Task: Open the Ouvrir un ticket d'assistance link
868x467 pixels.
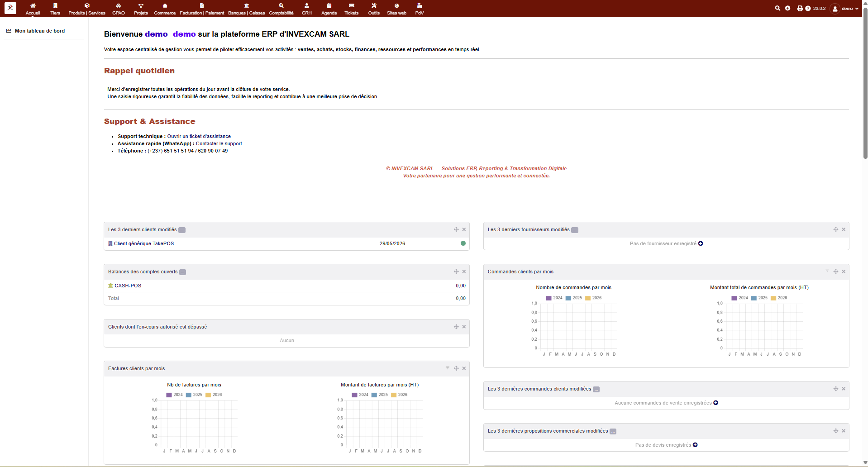Action: click(x=199, y=136)
